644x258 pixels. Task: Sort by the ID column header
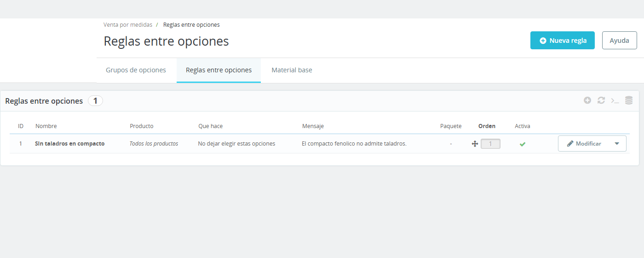coord(21,126)
